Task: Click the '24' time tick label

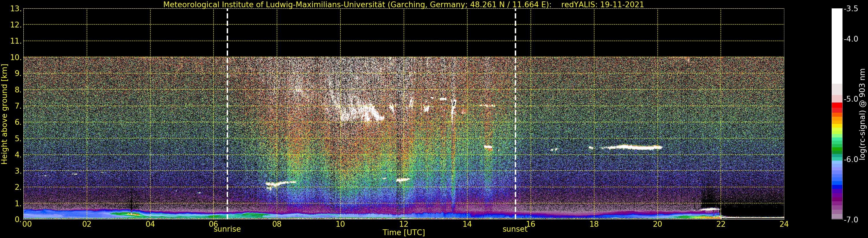Action: coord(784,224)
